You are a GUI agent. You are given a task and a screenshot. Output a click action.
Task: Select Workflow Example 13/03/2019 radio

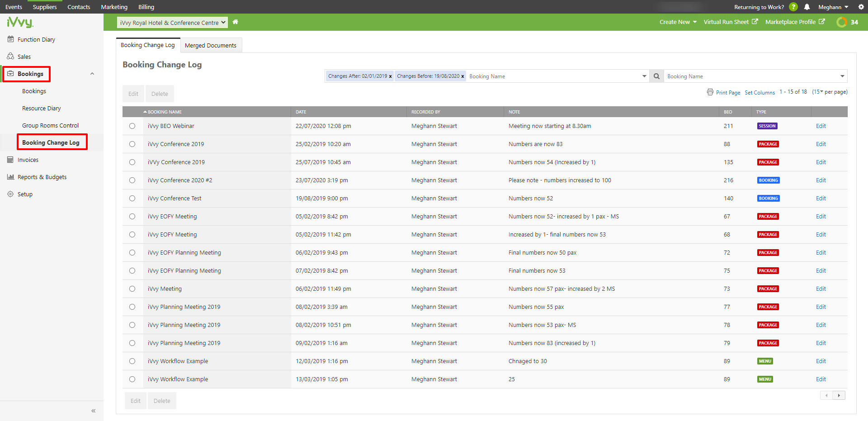click(x=132, y=379)
